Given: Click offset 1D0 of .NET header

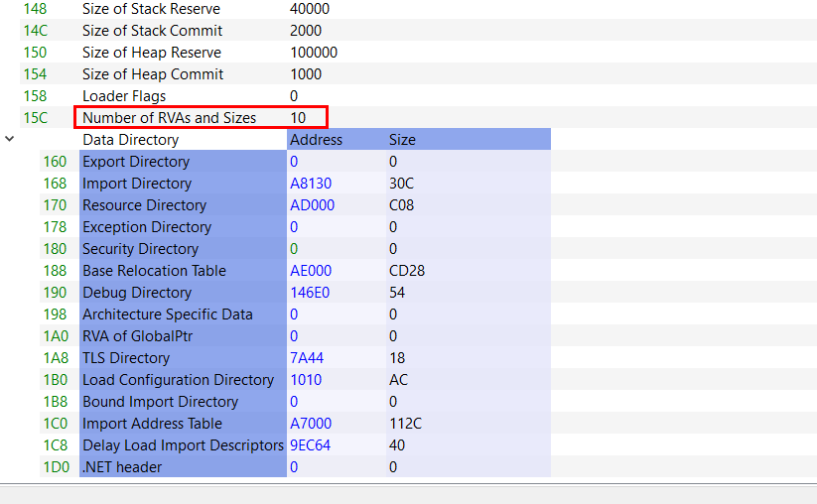Looking at the screenshot, I should point(57,467).
